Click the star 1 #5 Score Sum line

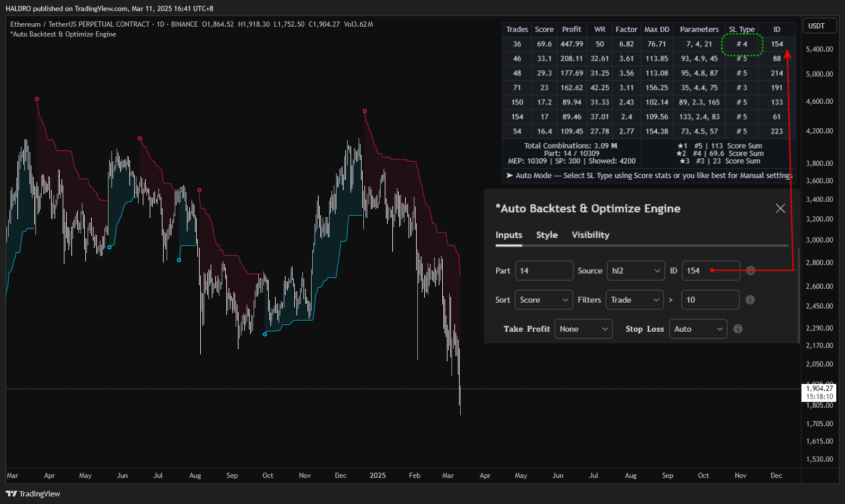tap(720, 146)
